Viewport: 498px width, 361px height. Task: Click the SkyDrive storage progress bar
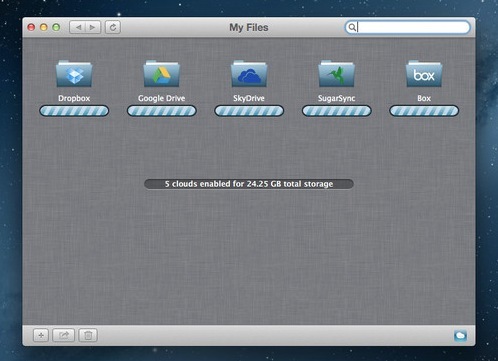(x=249, y=111)
